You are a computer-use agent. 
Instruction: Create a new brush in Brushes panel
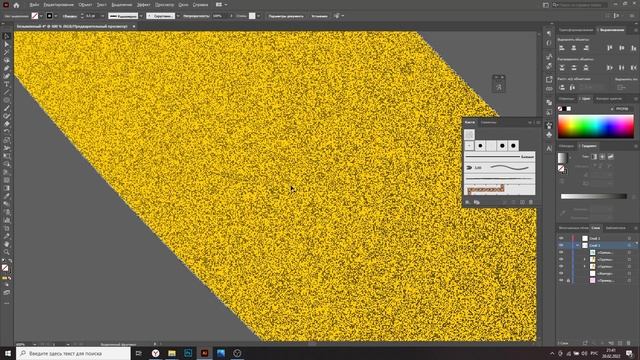[x=522, y=202]
